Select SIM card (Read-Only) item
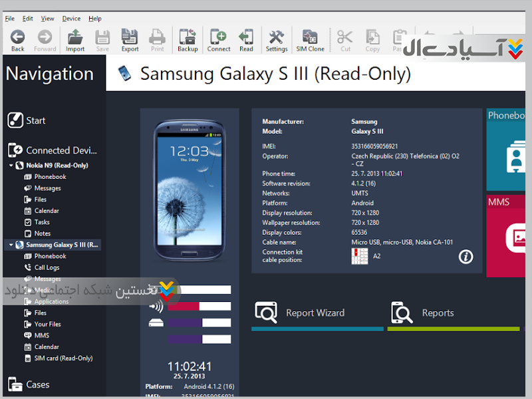Screen dimensions: 532x399 63,358
